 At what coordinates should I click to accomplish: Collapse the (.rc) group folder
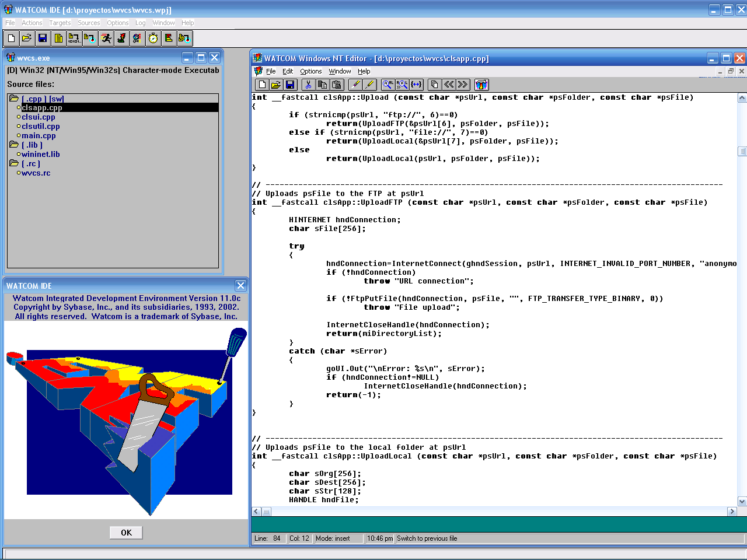pyautogui.click(x=14, y=163)
